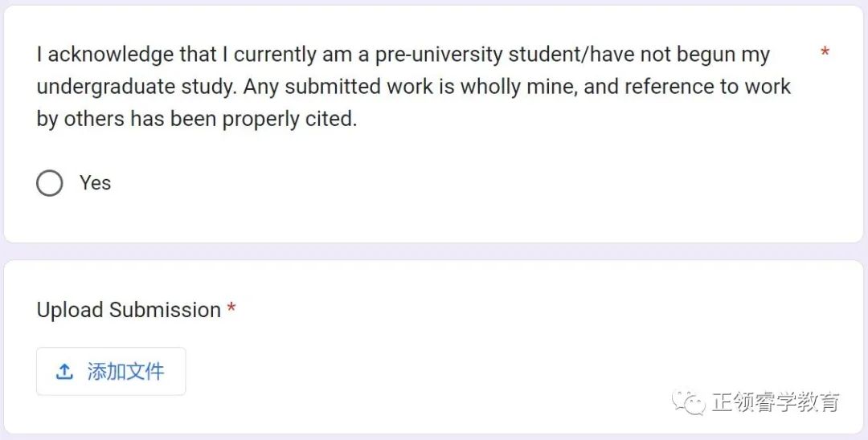The width and height of the screenshot is (868, 440).
Task: Click the red asterisk after Upload Submission
Action: click(x=231, y=308)
